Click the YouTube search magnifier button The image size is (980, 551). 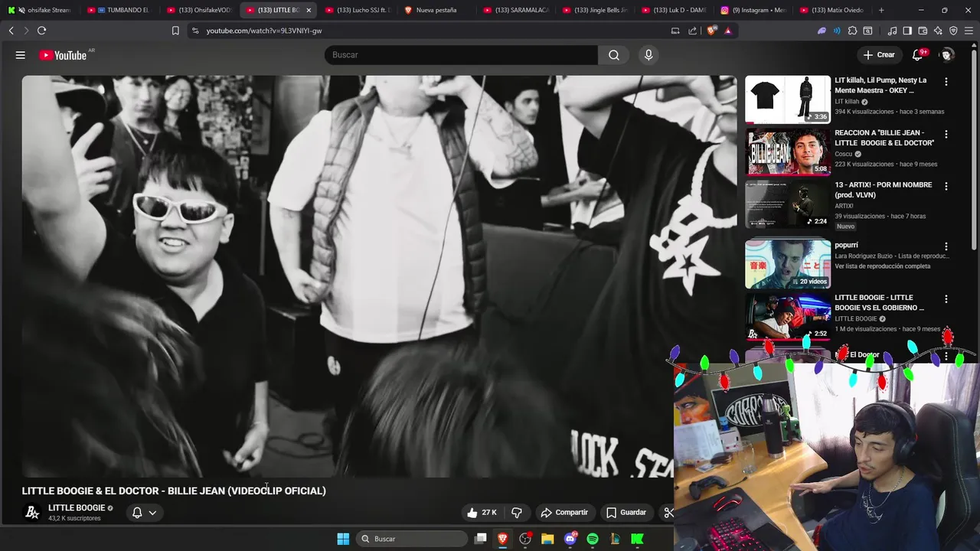point(614,55)
